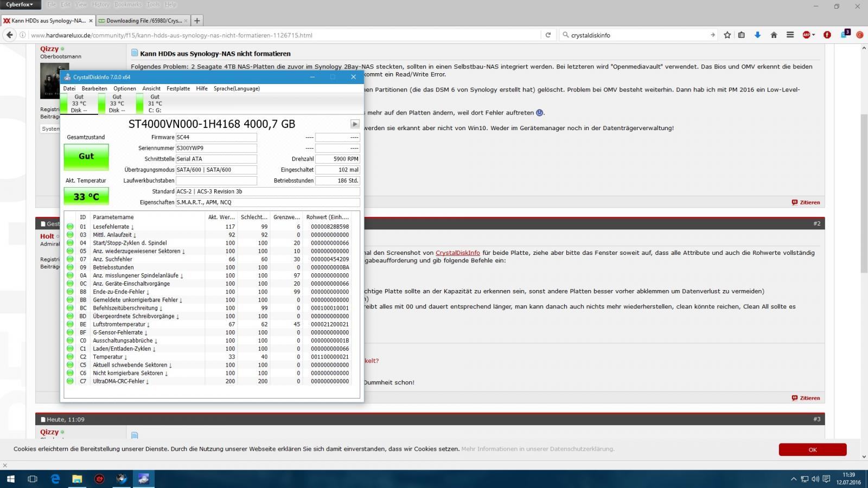Submit the crystaldiskinfo search arrow
This screenshot has width=868, height=488.
point(713,35)
